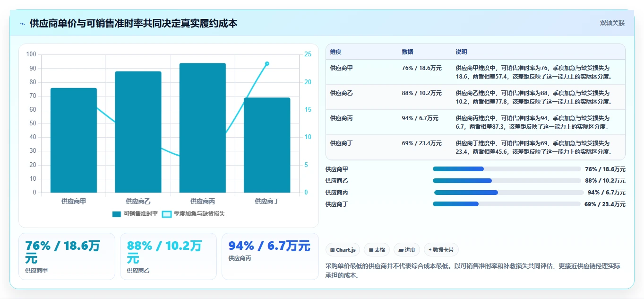Open the 94% / 6.7万元 KPI card
Screen dimensions: 644x299
point(270,256)
